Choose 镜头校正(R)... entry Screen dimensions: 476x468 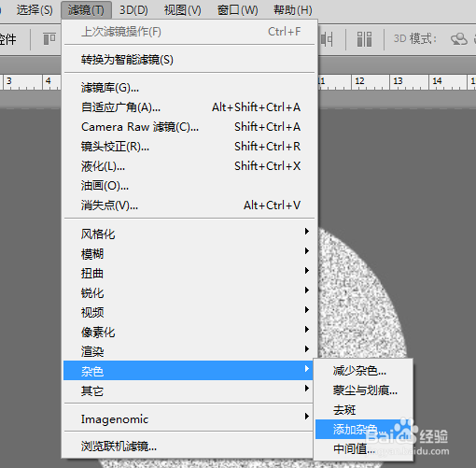(x=189, y=147)
